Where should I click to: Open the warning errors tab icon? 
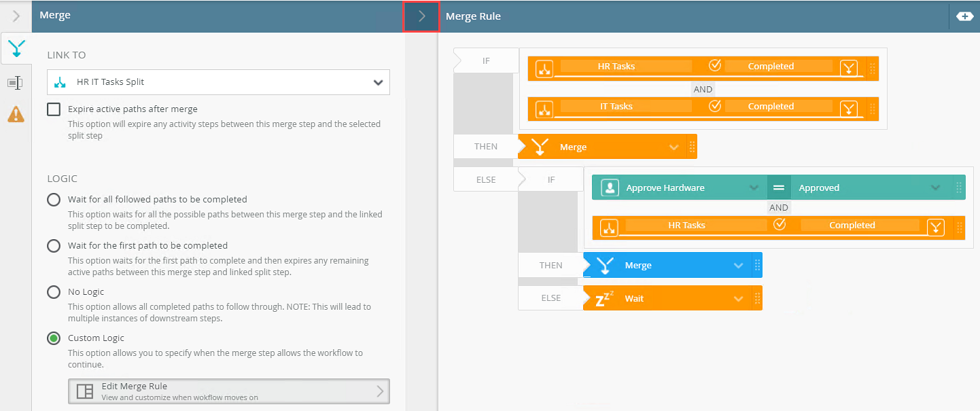click(16, 114)
